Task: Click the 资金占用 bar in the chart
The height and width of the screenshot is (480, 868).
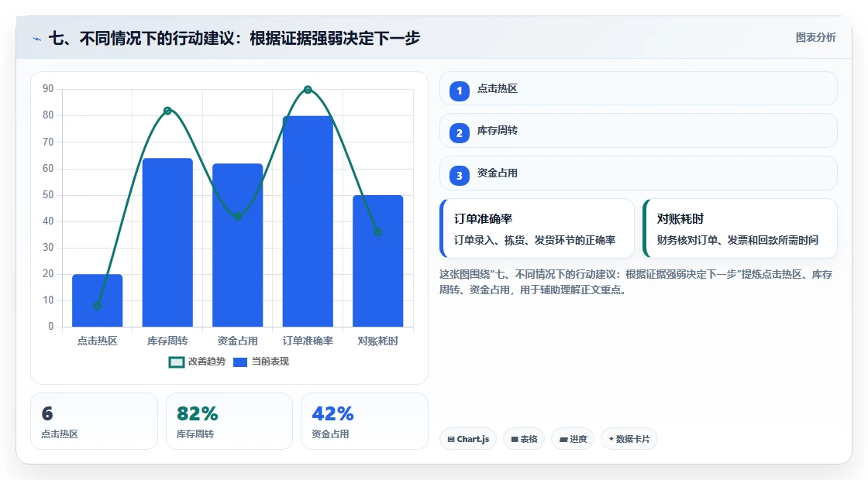Action: tap(237, 245)
